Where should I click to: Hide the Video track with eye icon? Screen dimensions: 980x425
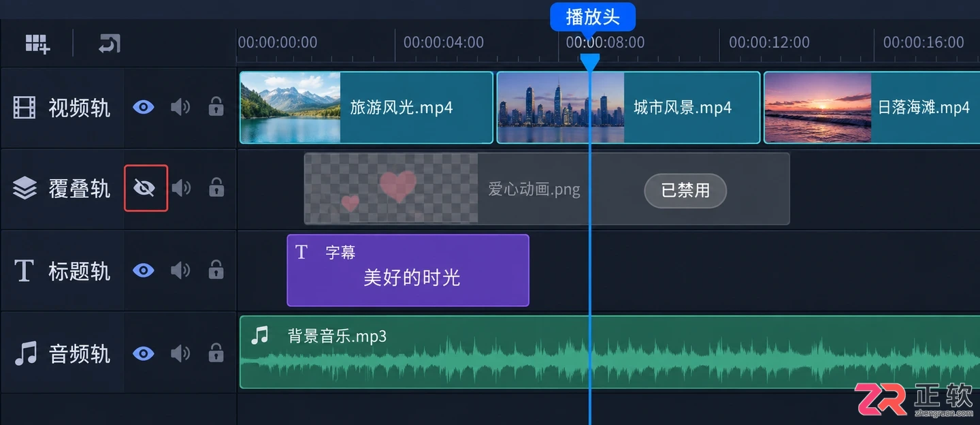pyautogui.click(x=144, y=107)
